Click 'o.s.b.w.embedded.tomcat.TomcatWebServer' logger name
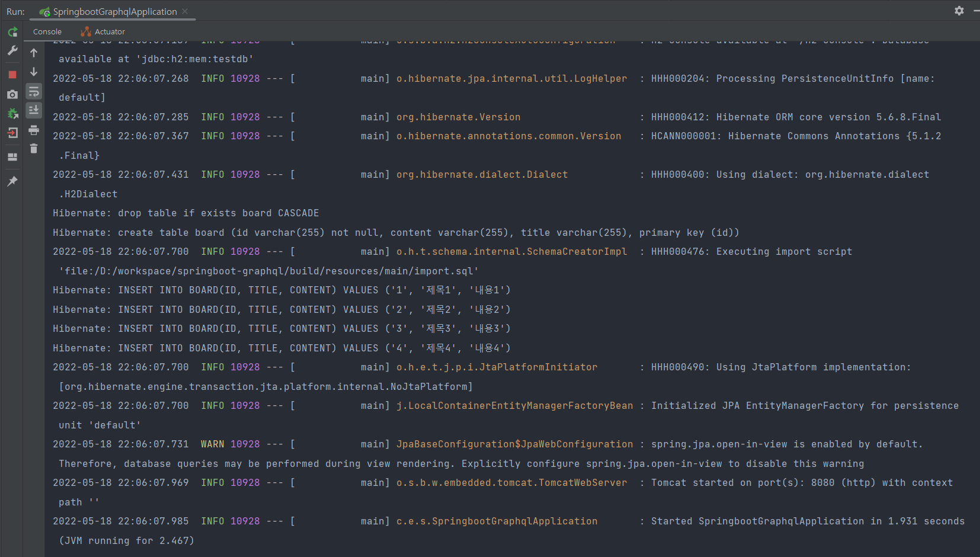 click(512, 482)
